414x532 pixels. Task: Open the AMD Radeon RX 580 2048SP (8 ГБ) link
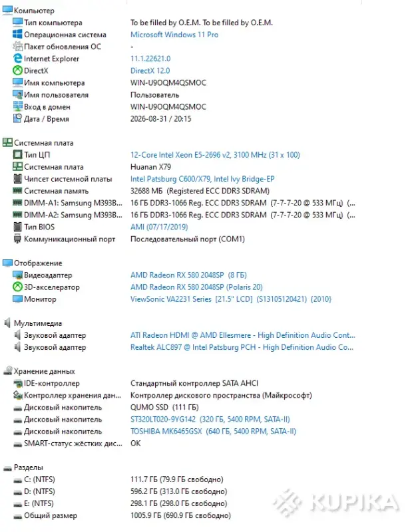coord(188,275)
